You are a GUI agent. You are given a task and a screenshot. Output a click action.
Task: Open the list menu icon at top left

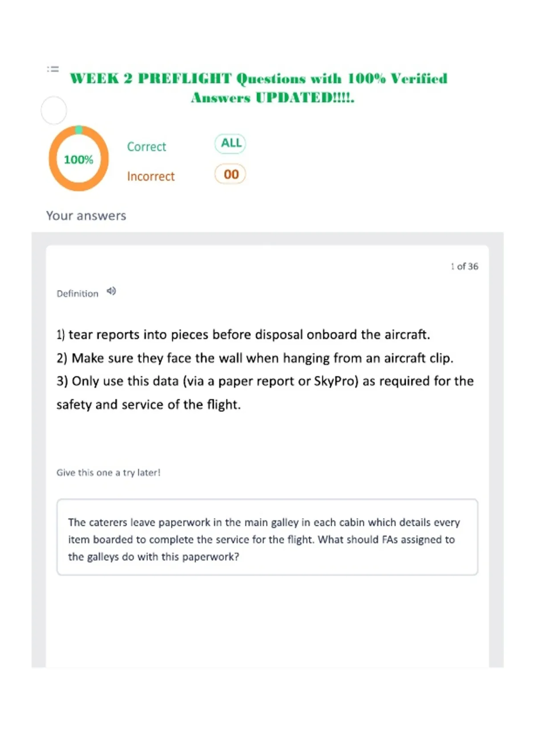[53, 69]
